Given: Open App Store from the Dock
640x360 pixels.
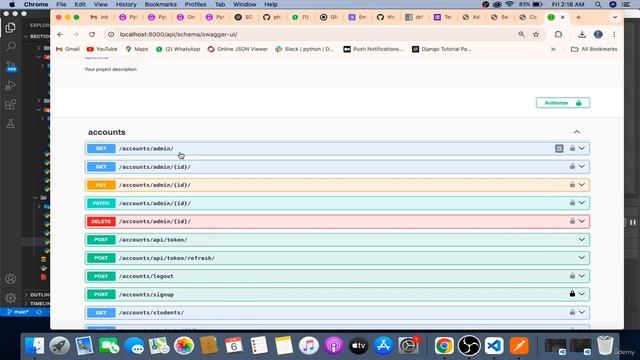Looking at the screenshot, I should [384, 346].
